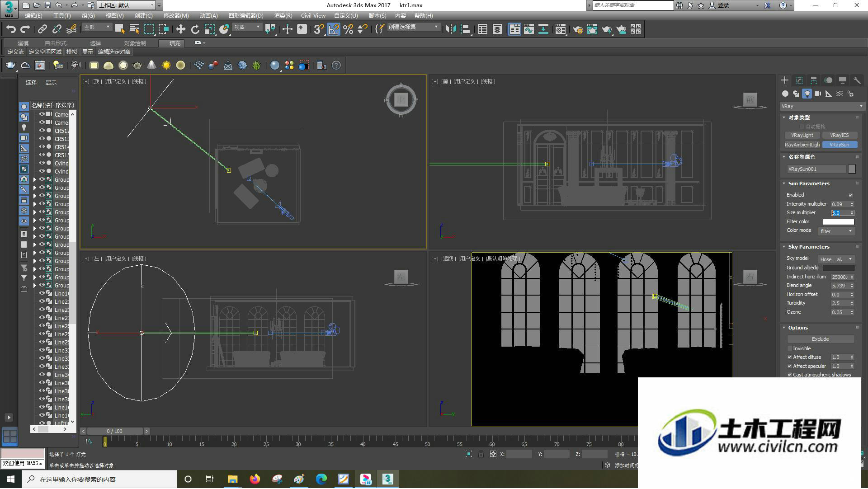The width and height of the screenshot is (868, 489).
Task: Click the Undo arrow in main toolbar
Action: 11,29
